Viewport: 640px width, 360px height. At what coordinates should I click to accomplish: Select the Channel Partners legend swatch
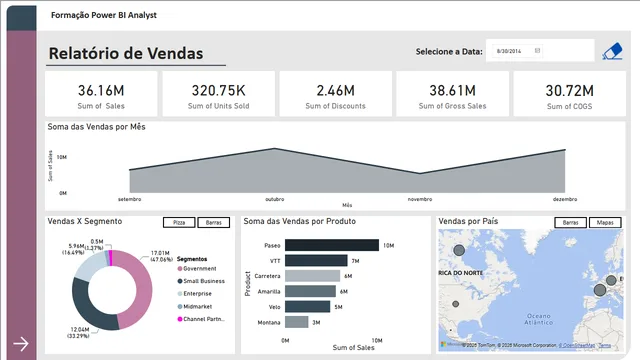coord(180,319)
